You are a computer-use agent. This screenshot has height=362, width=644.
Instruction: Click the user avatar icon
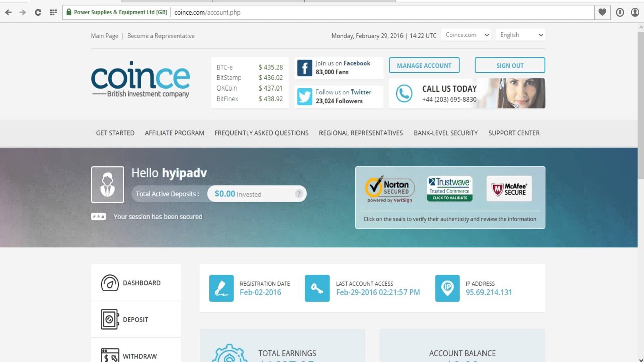click(x=107, y=185)
